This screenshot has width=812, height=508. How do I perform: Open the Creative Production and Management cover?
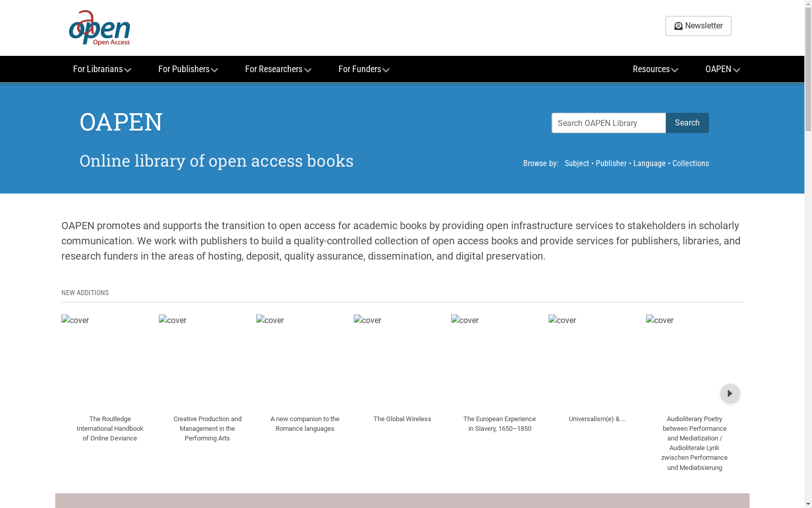pyautogui.click(x=173, y=320)
